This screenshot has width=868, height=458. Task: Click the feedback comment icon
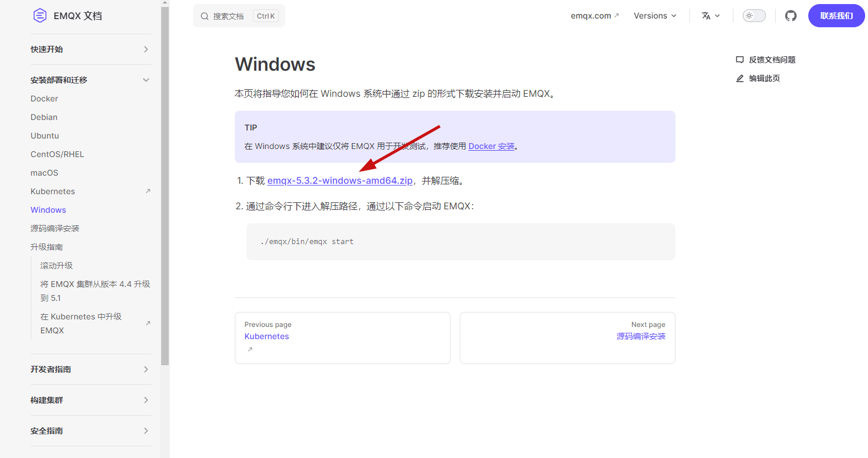(740, 60)
